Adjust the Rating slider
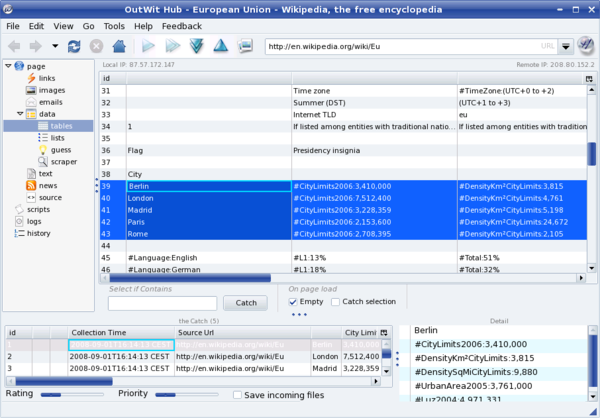This screenshot has height=418, width=600. (x=72, y=394)
